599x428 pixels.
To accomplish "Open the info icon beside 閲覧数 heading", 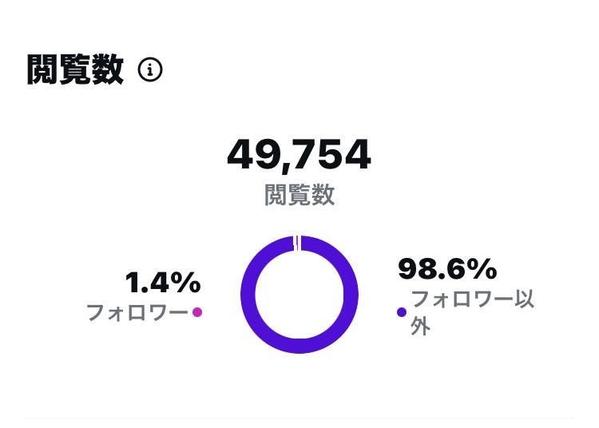I will tap(150, 70).
